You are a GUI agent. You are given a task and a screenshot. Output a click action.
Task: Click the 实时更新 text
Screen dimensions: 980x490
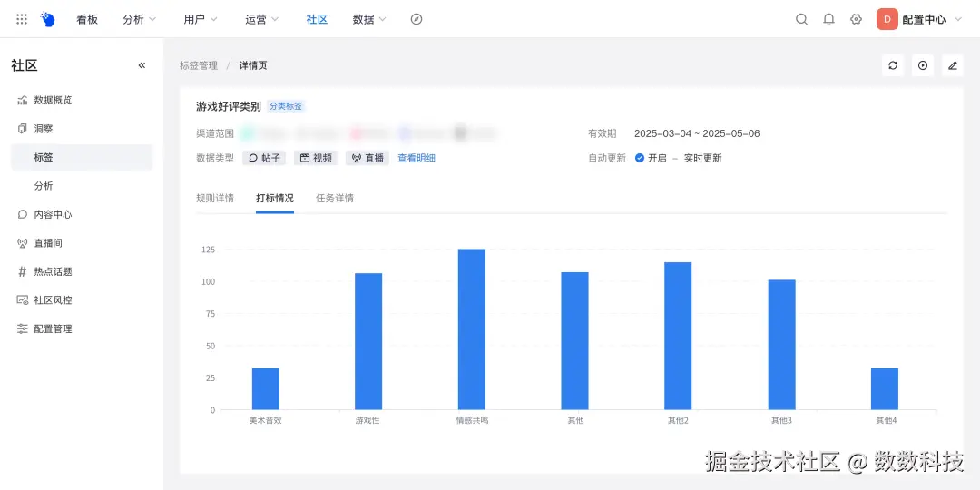[x=702, y=158]
